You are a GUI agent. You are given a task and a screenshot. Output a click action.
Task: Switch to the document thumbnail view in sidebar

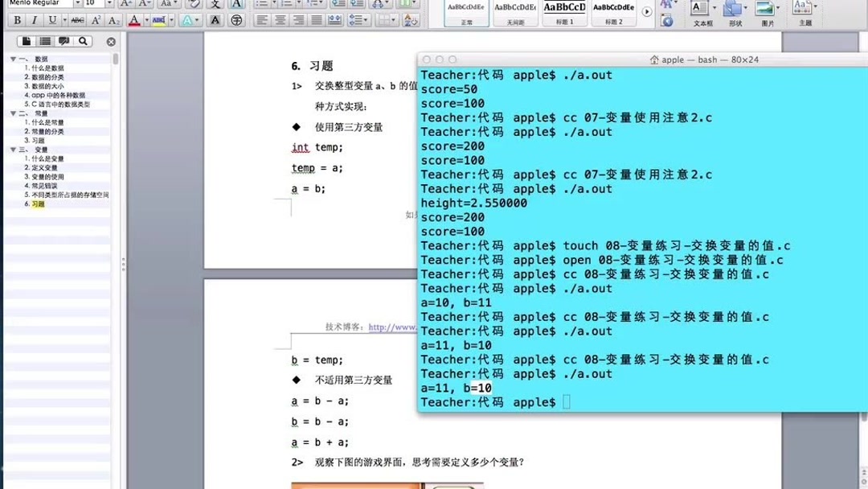(27, 41)
